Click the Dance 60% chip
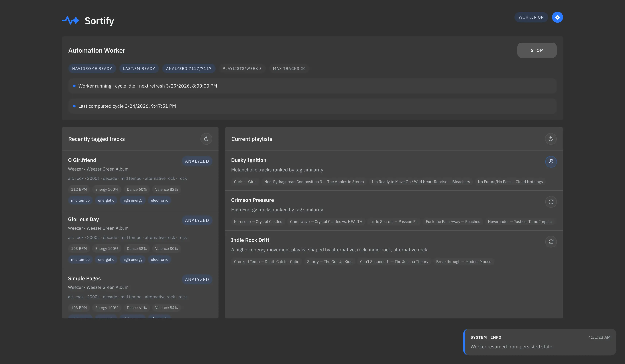This screenshot has height=364, width=625. click(137, 189)
